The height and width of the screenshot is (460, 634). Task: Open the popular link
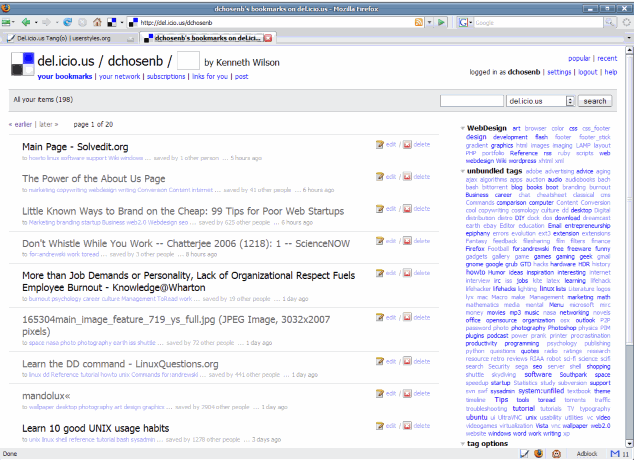click(x=579, y=59)
